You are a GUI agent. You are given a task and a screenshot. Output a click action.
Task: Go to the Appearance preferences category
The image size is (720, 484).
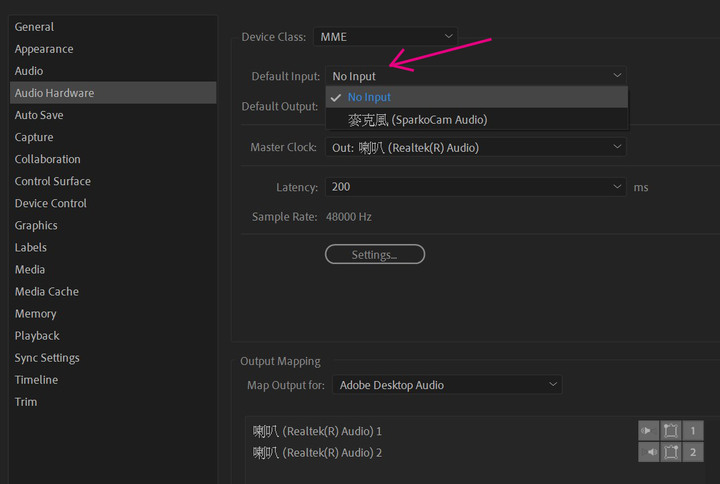(x=44, y=49)
